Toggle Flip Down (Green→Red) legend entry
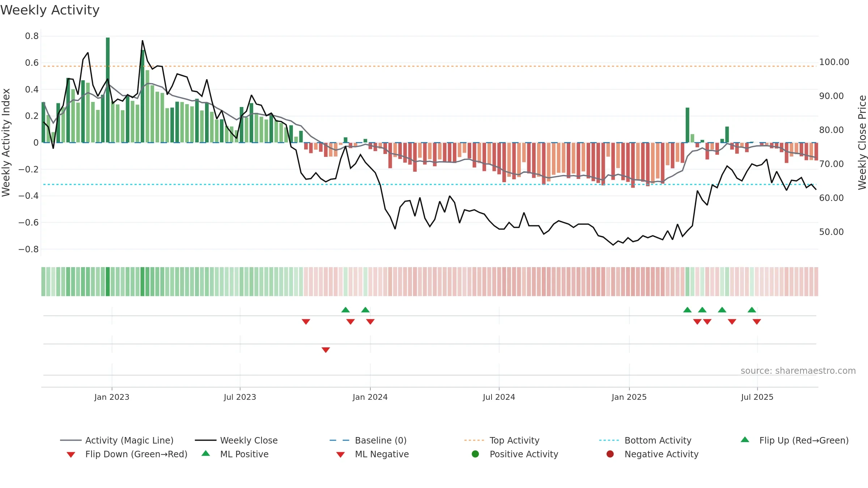The width and height of the screenshot is (868, 488). pos(127,454)
